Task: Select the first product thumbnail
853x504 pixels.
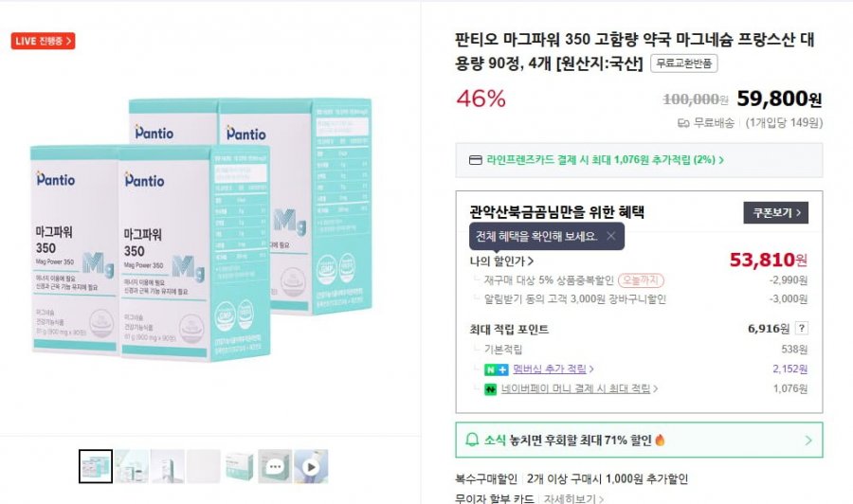Action: click(x=96, y=466)
